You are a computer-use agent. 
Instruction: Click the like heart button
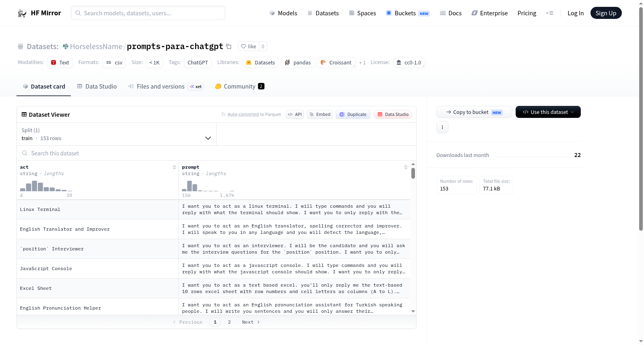248,46
